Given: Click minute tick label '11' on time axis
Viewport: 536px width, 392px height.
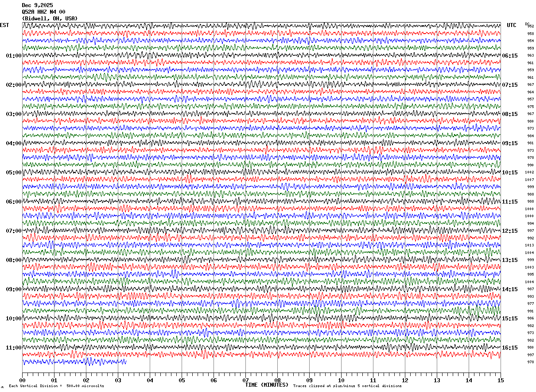Looking at the screenshot, I should [x=373, y=380].
